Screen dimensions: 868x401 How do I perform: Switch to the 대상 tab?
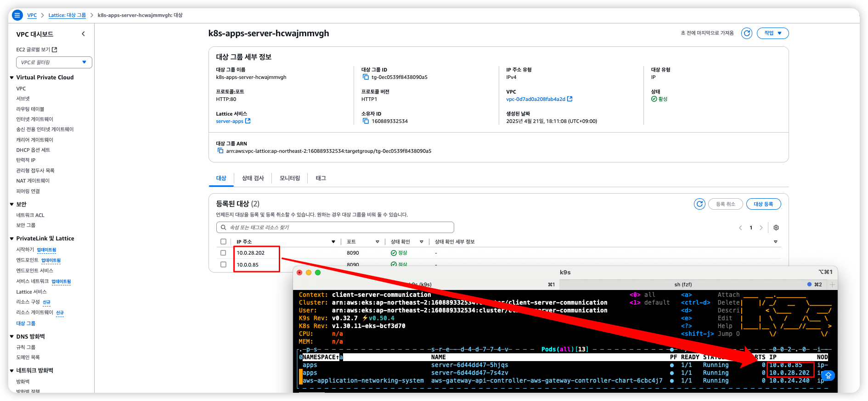pyautogui.click(x=221, y=178)
